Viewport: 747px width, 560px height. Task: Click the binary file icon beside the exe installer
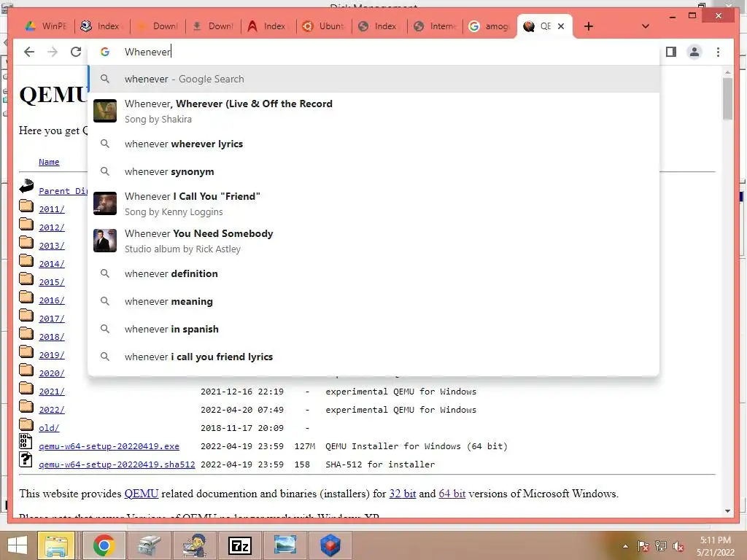point(26,441)
